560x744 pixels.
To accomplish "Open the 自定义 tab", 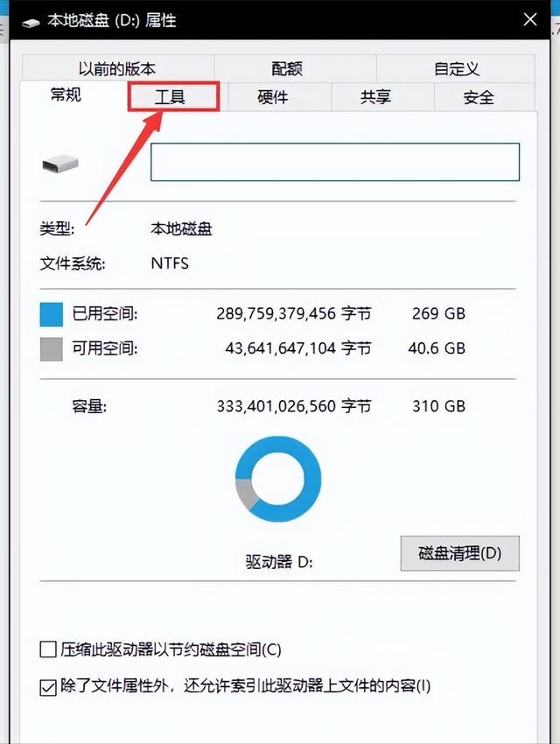I will pos(456,68).
